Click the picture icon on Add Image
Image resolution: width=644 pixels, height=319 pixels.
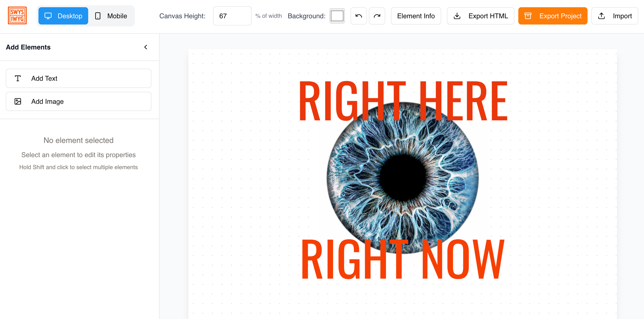(x=18, y=101)
